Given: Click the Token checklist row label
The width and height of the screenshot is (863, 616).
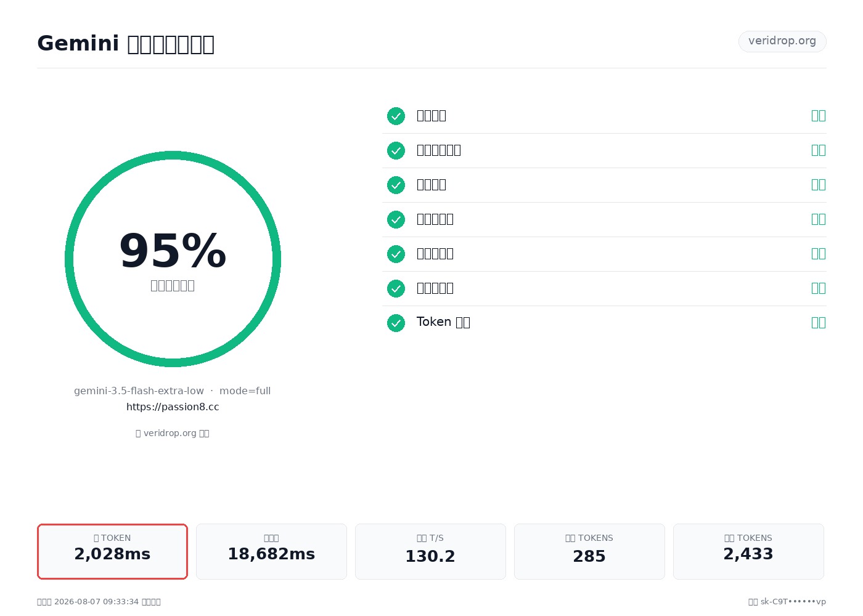Looking at the screenshot, I should pos(443,322).
